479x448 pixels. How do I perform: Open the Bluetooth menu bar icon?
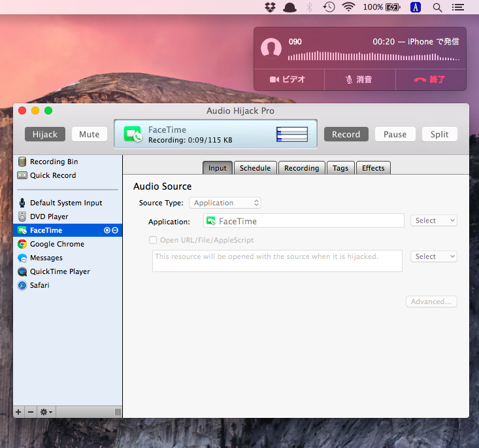(x=310, y=7)
